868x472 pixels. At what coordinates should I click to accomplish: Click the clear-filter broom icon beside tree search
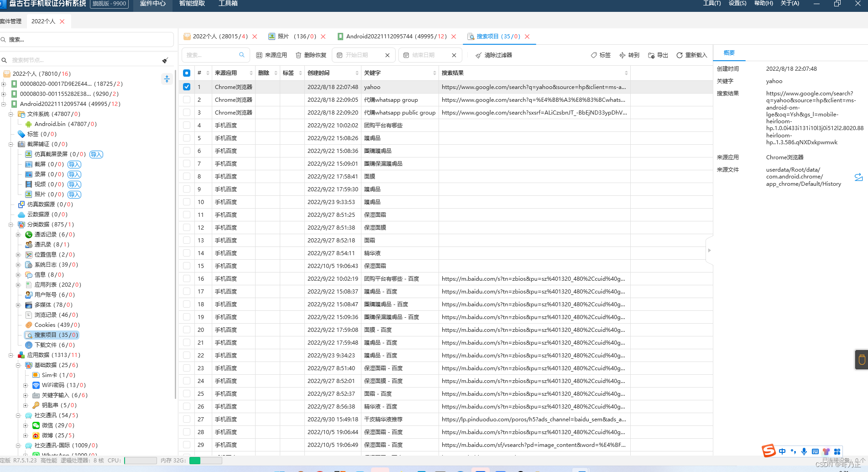pos(165,60)
